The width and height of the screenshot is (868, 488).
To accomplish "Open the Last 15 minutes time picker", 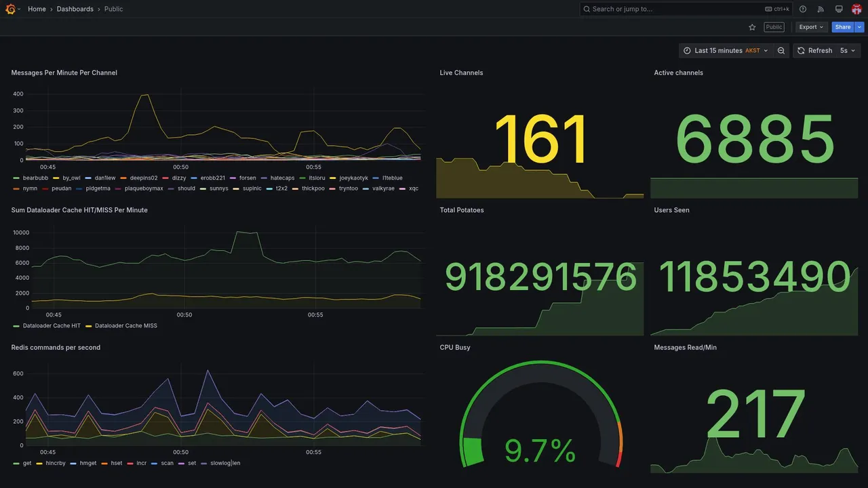I will coord(726,51).
